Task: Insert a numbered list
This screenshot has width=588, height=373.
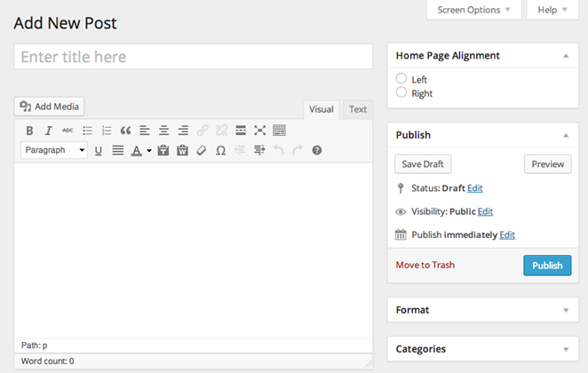Action: click(x=107, y=131)
